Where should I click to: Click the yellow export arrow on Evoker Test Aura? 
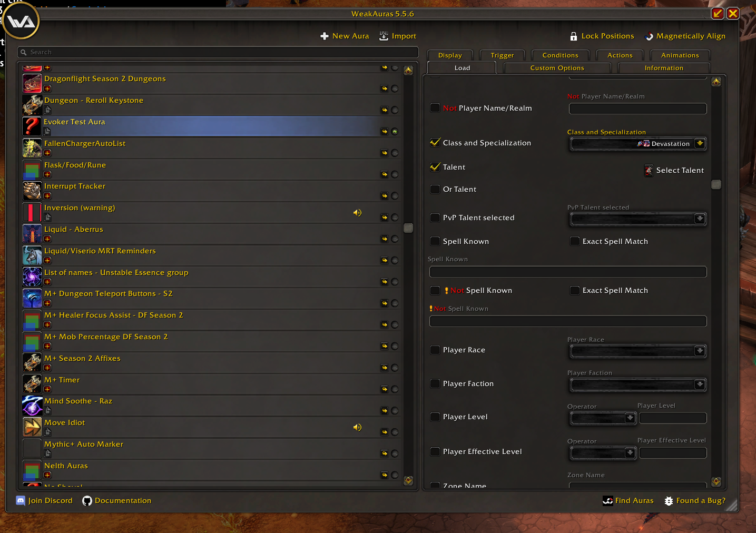pyautogui.click(x=384, y=131)
